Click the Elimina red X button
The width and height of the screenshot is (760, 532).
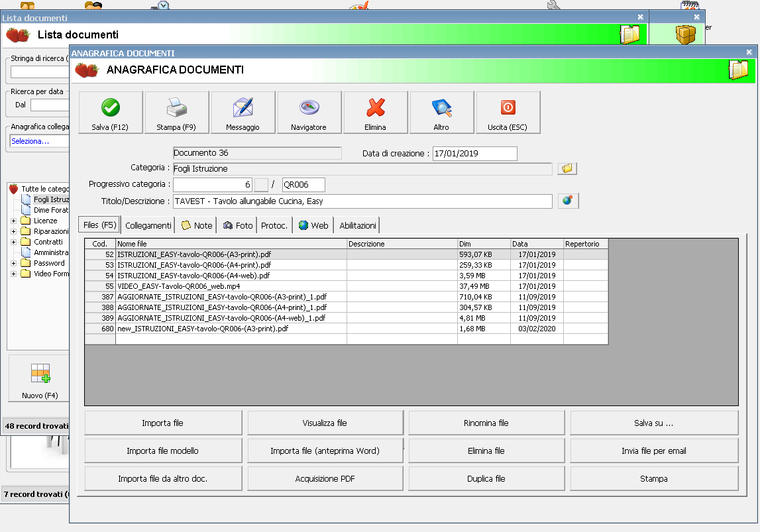pos(376,113)
